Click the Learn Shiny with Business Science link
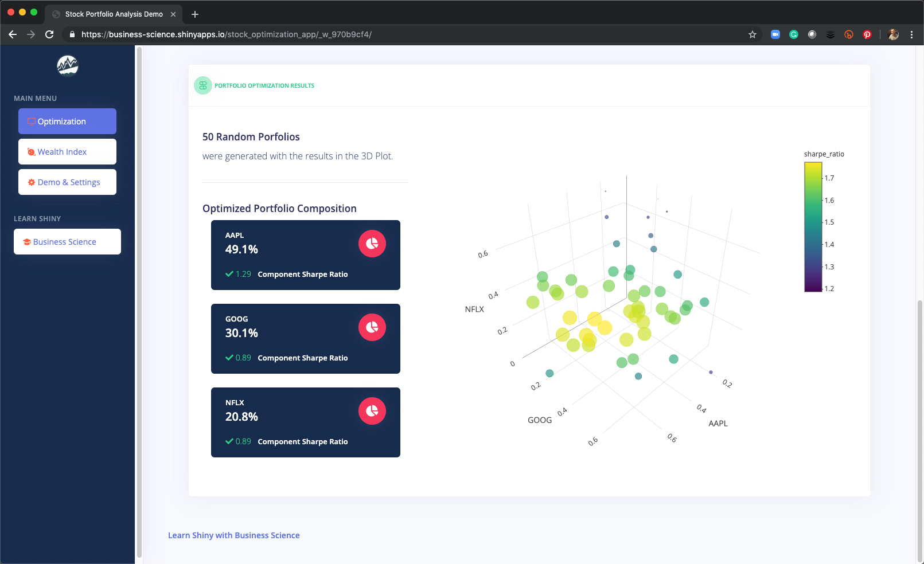This screenshot has width=924, height=564. 234,535
